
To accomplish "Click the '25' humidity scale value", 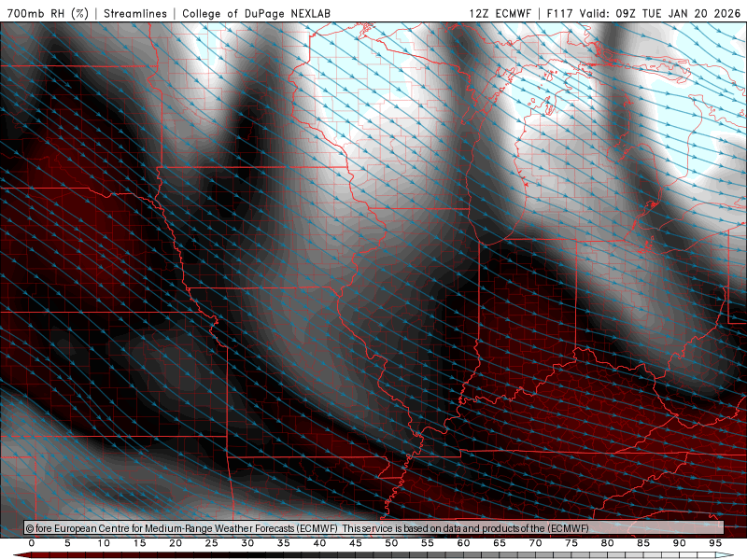I will click(x=212, y=543).
